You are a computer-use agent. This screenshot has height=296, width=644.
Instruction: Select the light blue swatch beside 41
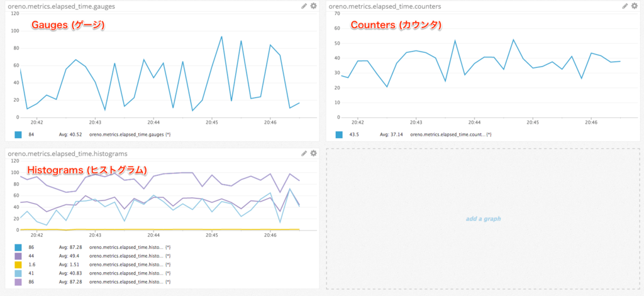click(18, 273)
